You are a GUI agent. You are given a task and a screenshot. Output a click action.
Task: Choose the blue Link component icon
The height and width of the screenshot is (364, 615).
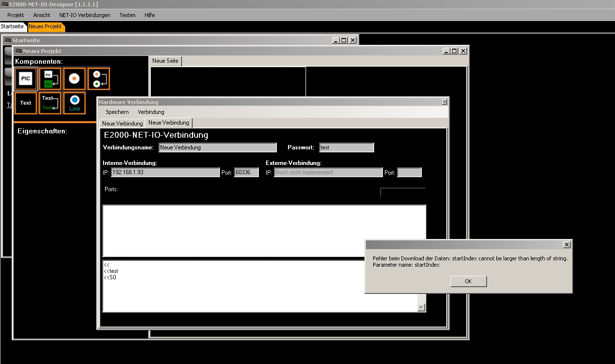74,103
